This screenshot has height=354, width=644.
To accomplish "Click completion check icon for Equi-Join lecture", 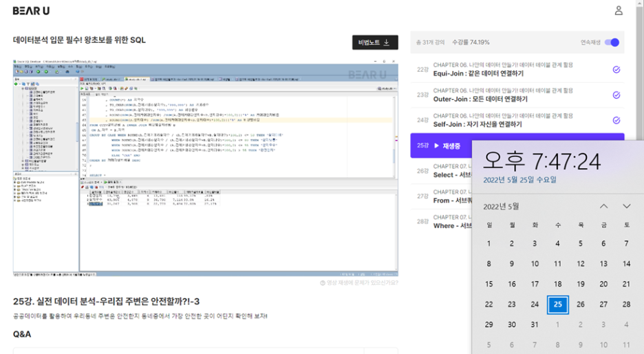I will 616,70.
